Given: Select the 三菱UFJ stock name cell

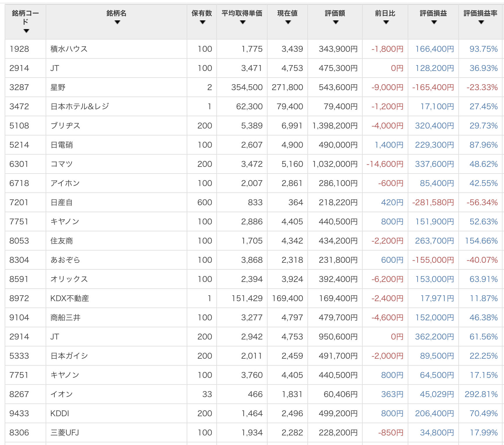Looking at the screenshot, I should click(65, 433).
